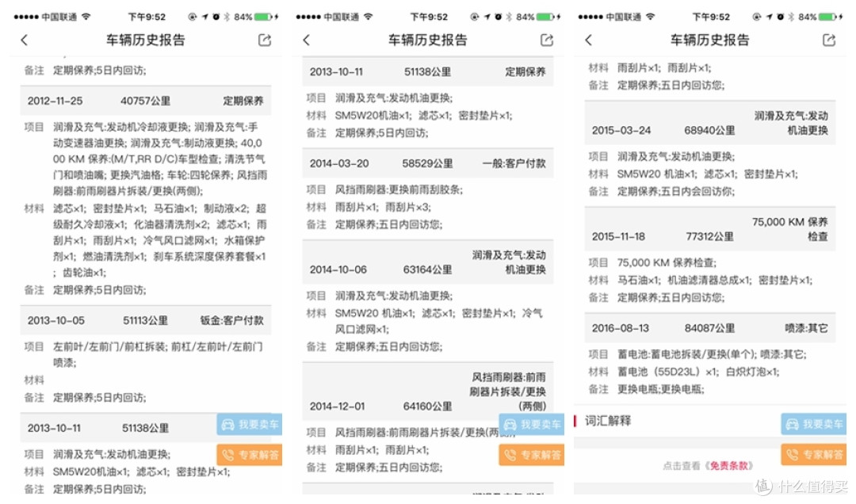Select the 2014-03-20 58529公里 record header
This screenshot has height=504, width=856.
tap(428, 163)
